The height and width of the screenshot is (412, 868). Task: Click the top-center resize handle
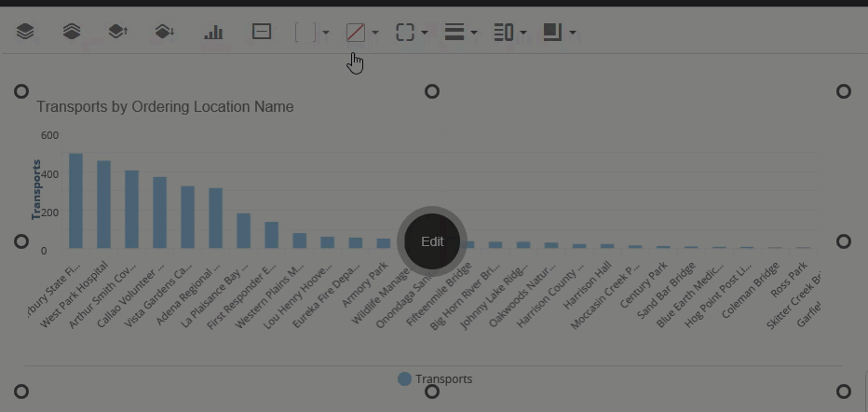432,91
